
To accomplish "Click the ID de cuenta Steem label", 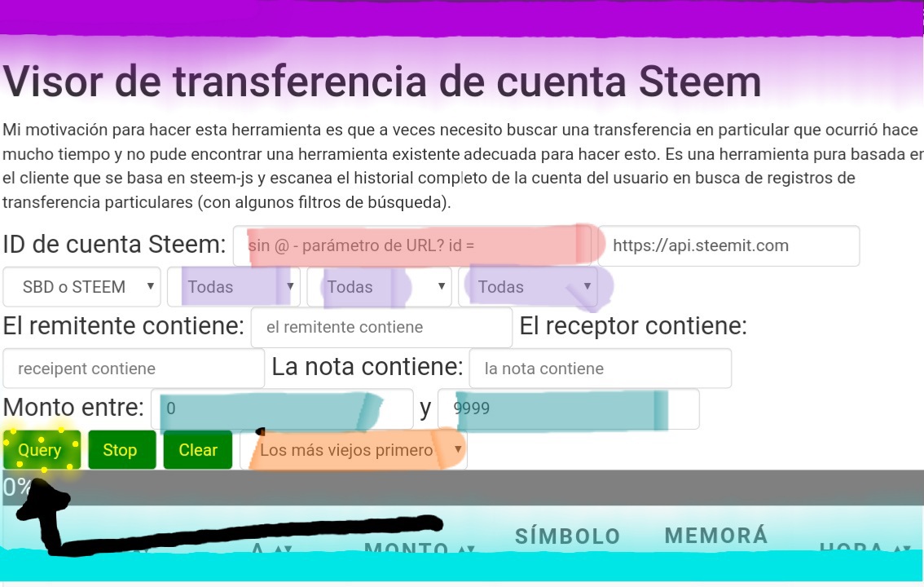I will (114, 244).
